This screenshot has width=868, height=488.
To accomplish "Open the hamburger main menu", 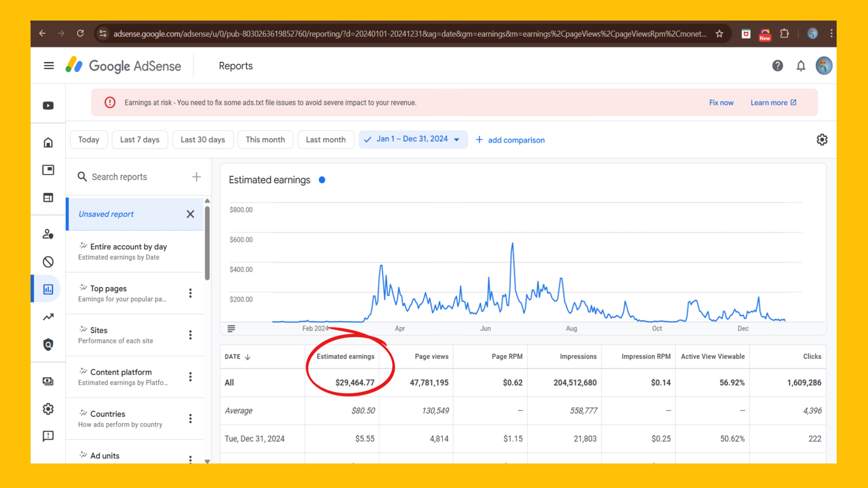I will click(49, 66).
